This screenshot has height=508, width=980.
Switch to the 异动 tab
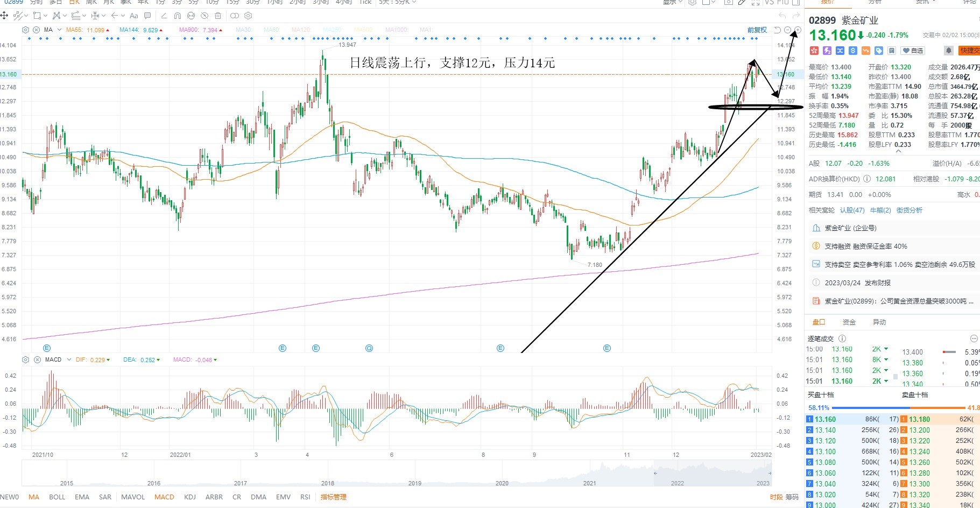pyautogui.click(x=879, y=322)
